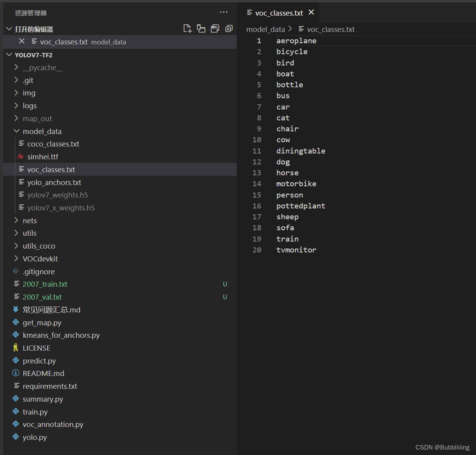Image resolution: width=476 pixels, height=455 pixels.
Task: Click yolo_anchors.txt file icon
Action: [x=21, y=182]
